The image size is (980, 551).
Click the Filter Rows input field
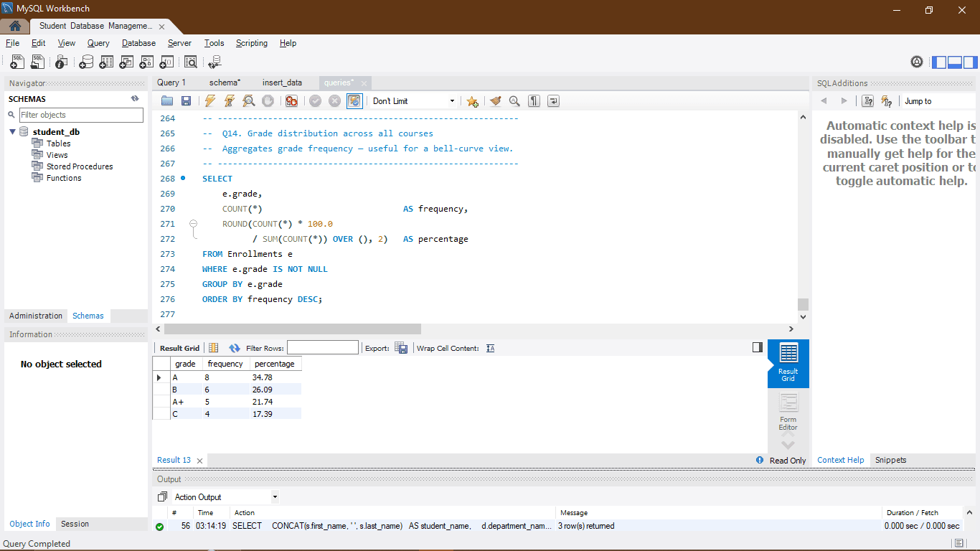323,348
